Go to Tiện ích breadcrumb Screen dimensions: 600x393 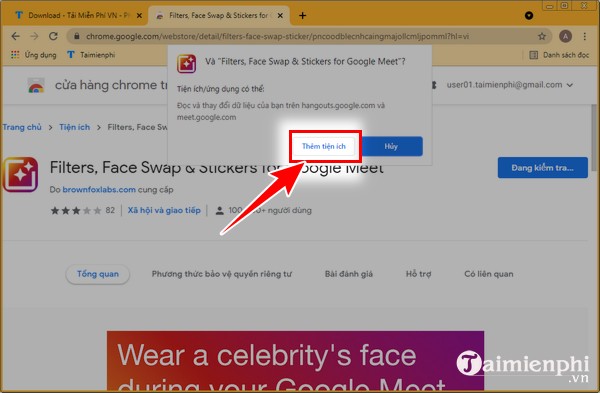tap(75, 127)
